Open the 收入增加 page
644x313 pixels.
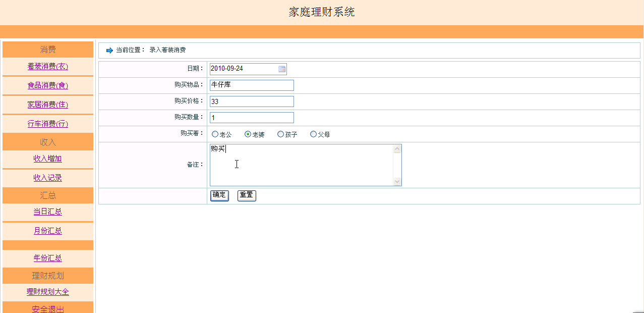(48, 159)
